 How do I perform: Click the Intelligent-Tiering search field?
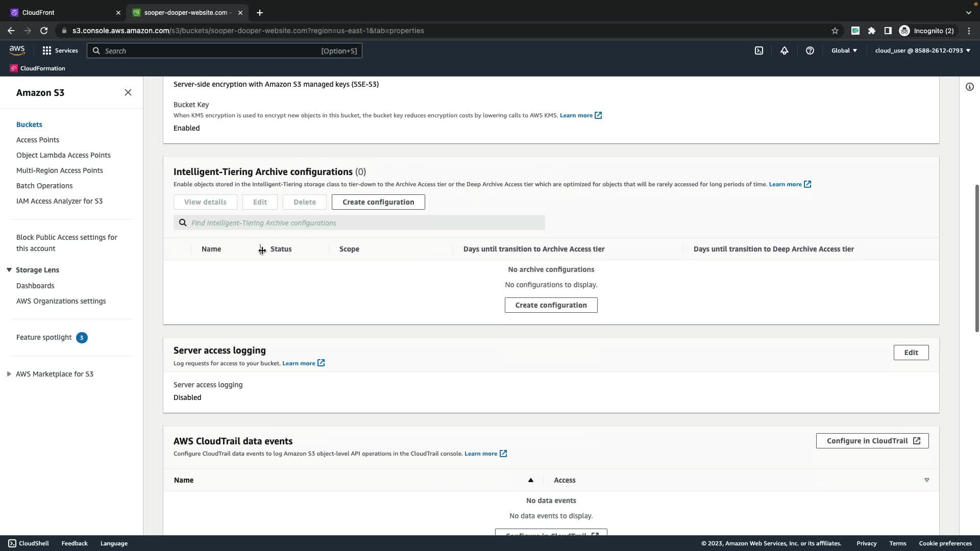pos(365,223)
